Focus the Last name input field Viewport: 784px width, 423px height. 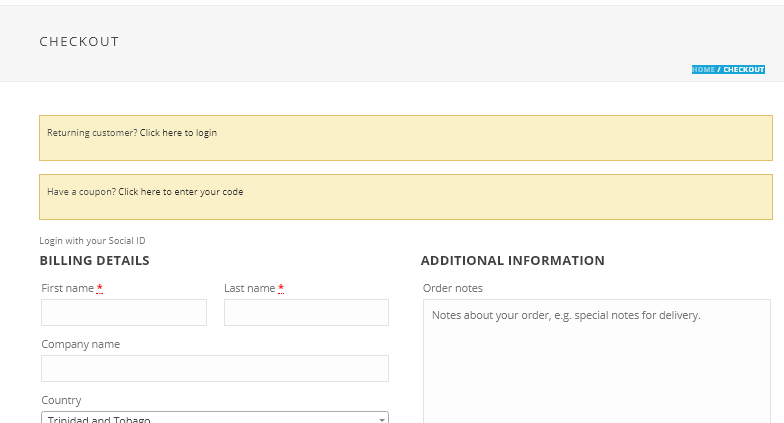point(306,313)
